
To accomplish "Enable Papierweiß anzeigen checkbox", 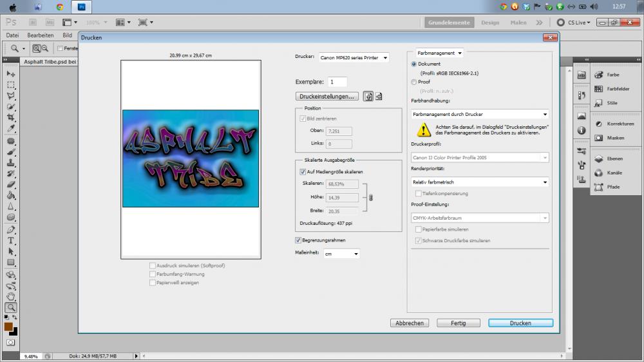I will coord(153,283).
